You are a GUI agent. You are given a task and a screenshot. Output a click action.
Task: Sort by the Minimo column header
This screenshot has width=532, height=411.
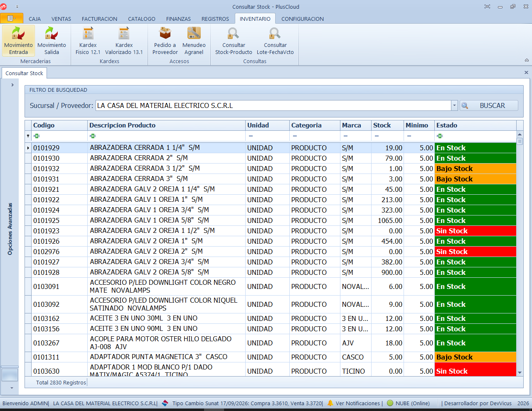[x=419, y=125]
